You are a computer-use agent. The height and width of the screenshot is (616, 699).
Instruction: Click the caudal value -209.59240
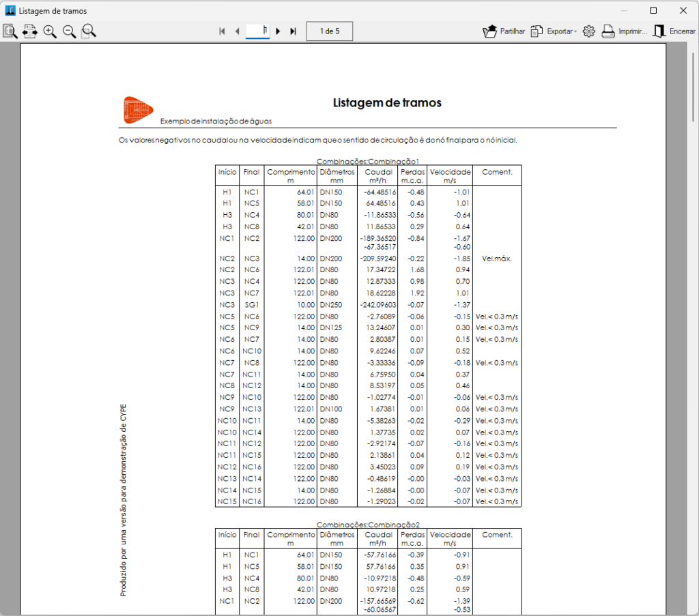pyautogui.click(x=377, y=259)
